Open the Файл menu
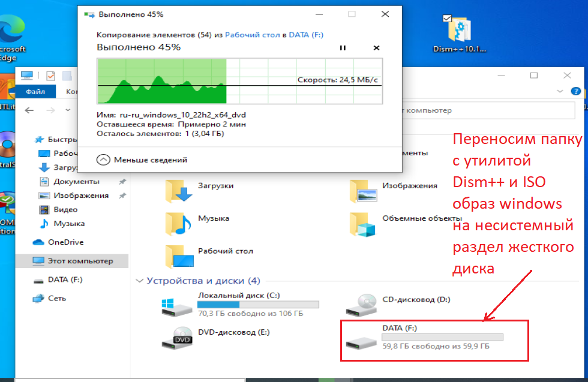Screen dimensions: 588x382 click(35, 91)
